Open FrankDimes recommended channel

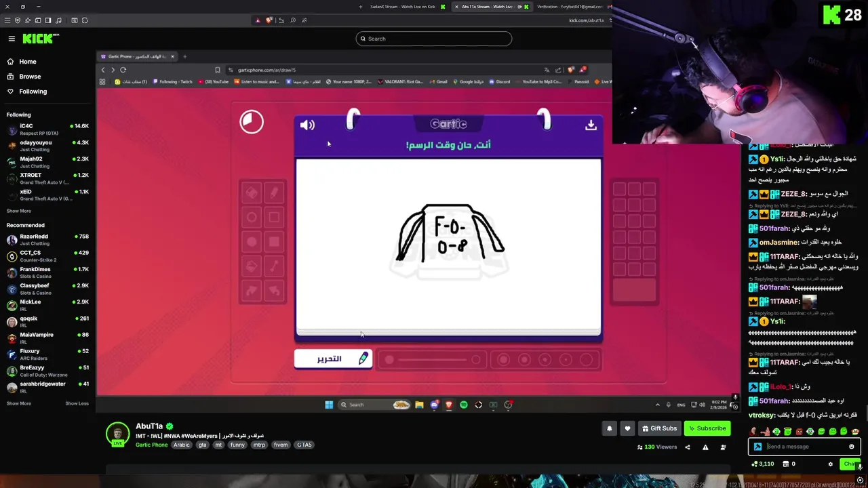47,272
